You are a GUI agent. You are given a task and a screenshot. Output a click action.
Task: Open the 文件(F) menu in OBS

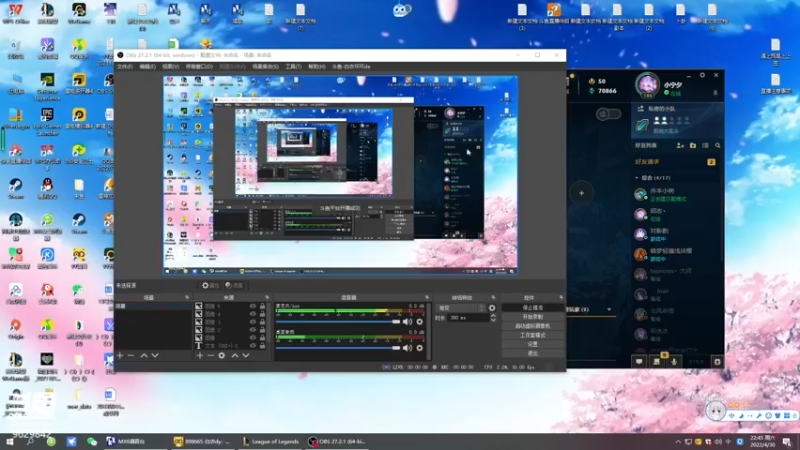124,67
